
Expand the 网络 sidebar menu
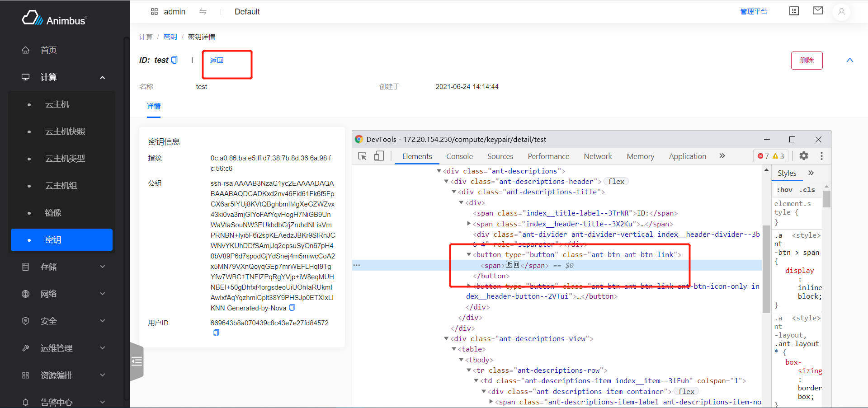[62, 294]
